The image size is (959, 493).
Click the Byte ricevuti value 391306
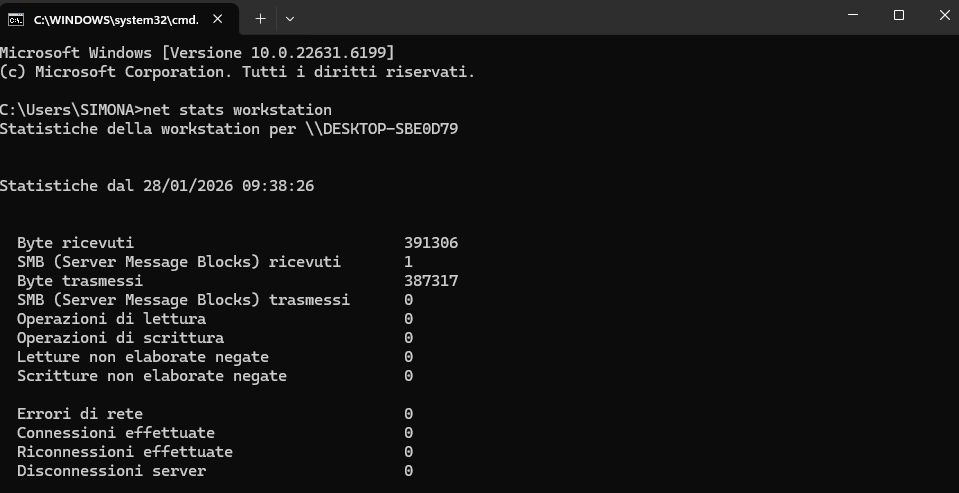pos(431,243)
